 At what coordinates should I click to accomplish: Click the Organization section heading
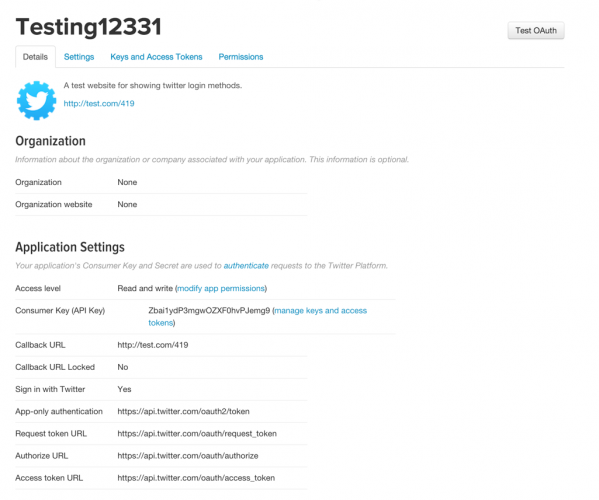(50, 141)
